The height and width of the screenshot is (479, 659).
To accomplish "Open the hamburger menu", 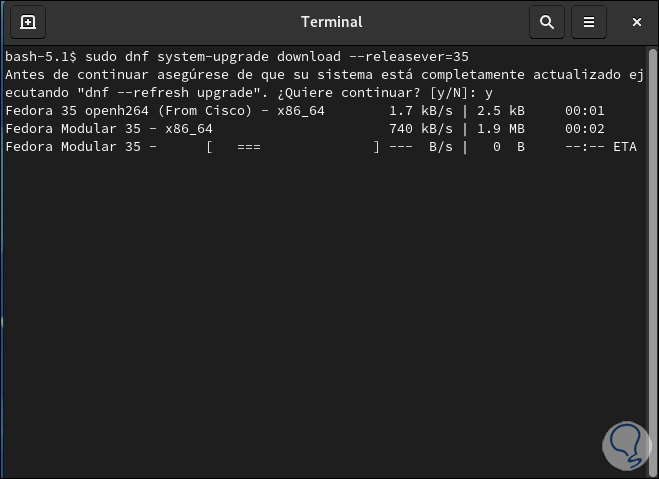I will pos(589,21).
